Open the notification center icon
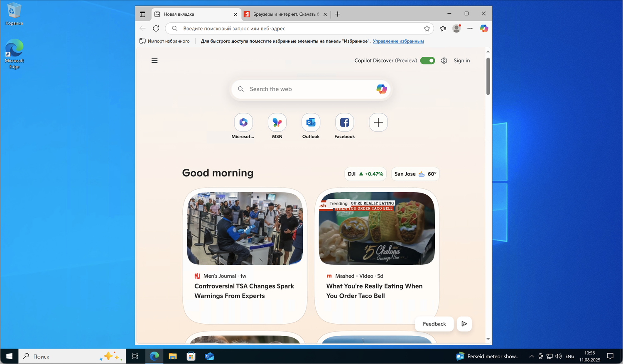The height and width of the screenshot is (364, 623). 610,356
